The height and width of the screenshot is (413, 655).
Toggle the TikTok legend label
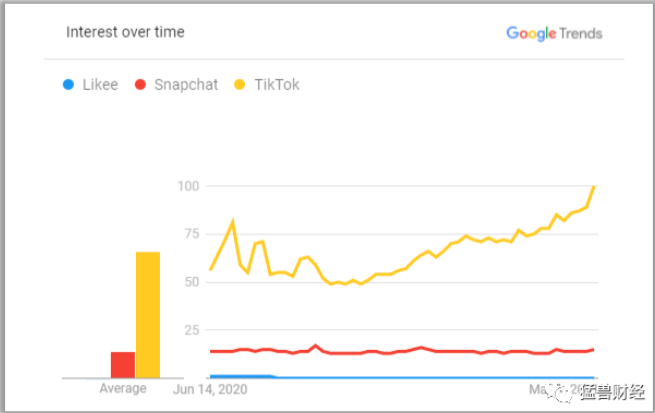(x=276, y=85)
